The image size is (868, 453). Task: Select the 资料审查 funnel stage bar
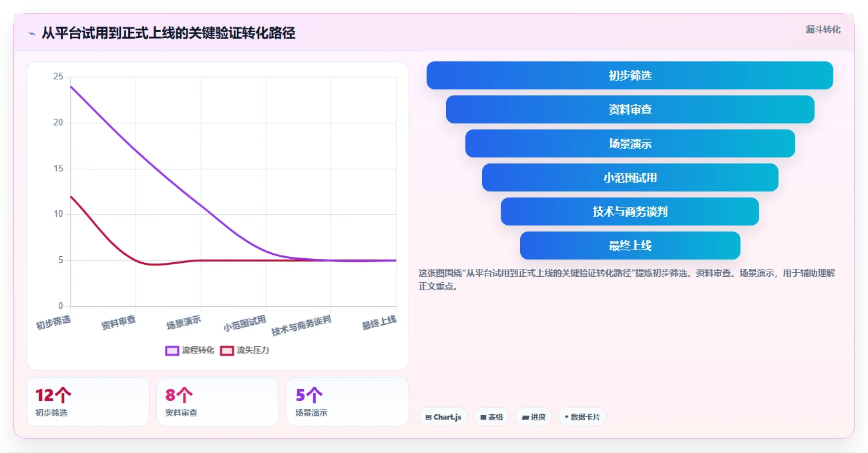click(630, 109)
